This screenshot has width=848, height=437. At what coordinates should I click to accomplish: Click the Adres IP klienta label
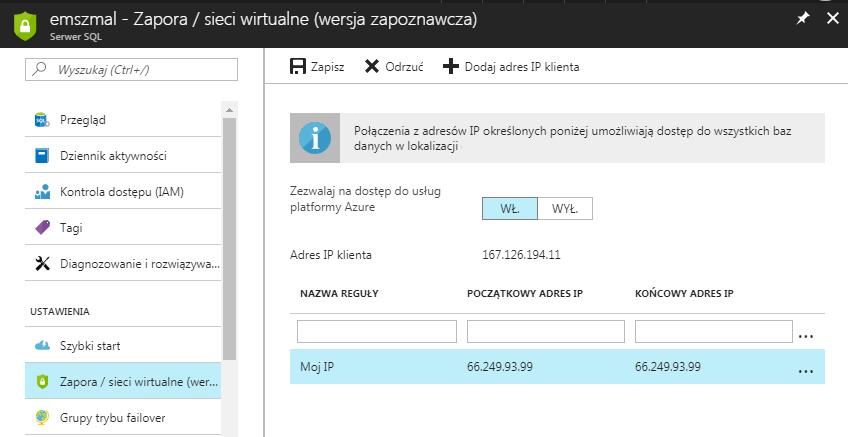click(330, 255)
